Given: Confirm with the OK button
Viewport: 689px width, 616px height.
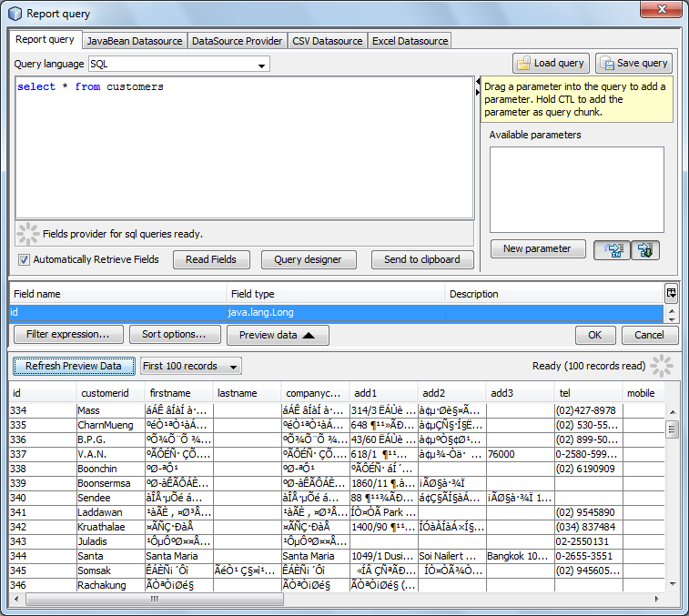Looking at the screenshot, I should [x=595, y=335].
